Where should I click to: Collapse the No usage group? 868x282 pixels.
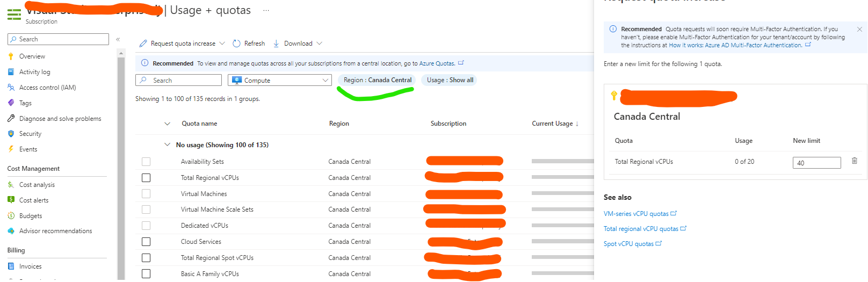point(167,145)
